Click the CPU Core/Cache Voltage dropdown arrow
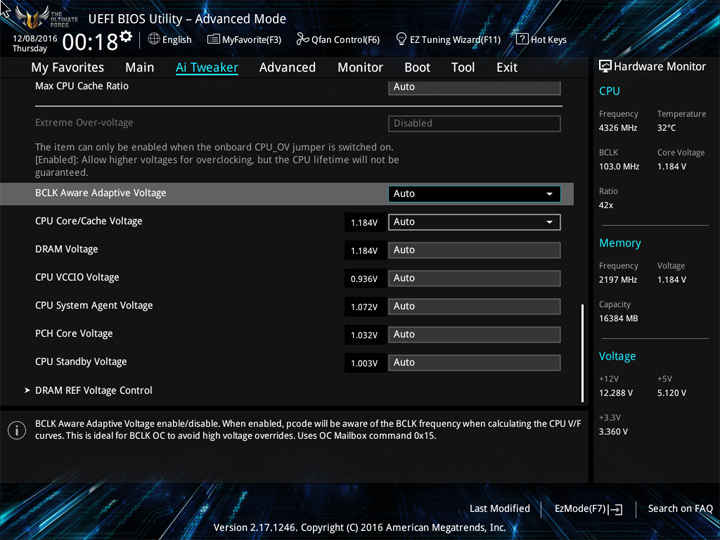 pos(549,222)
